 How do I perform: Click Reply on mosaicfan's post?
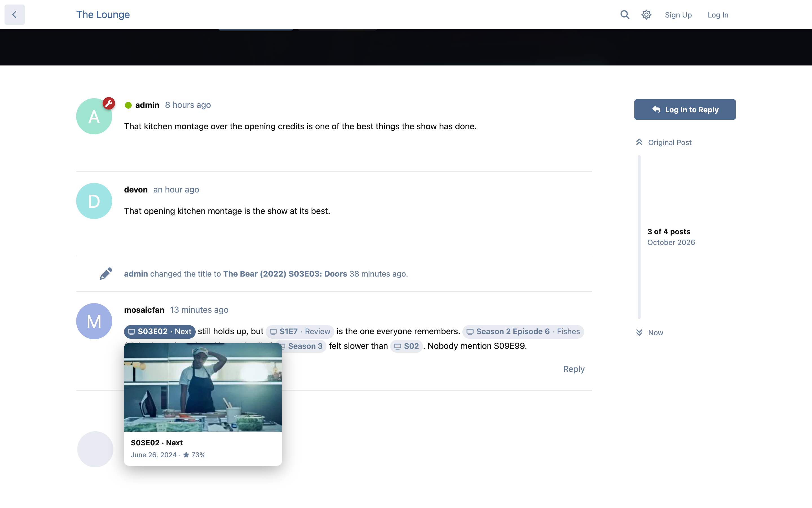coord(574,369)
